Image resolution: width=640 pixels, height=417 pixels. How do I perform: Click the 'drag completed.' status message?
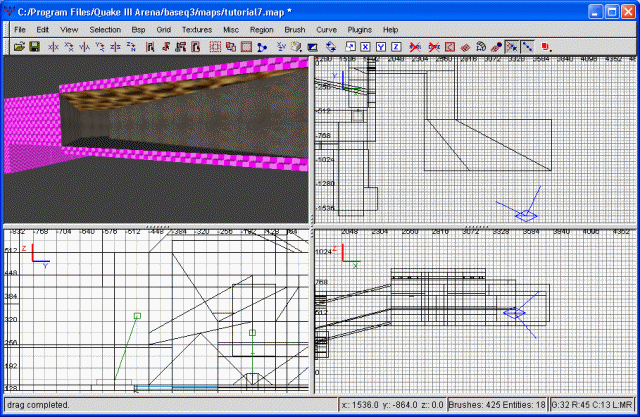[38, 405]
